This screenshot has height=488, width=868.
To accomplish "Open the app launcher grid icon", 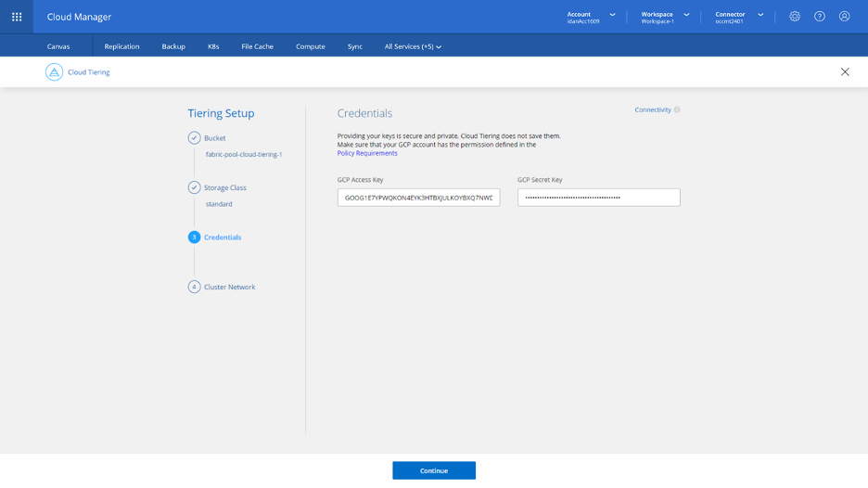I will pyautogui.click(x=17, y=17).
